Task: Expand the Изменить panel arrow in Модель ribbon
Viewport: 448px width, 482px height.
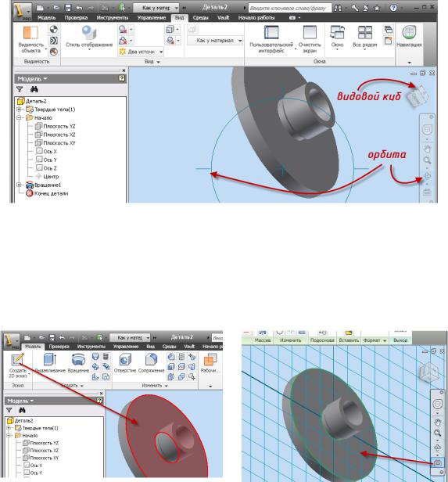Action: 166,386
